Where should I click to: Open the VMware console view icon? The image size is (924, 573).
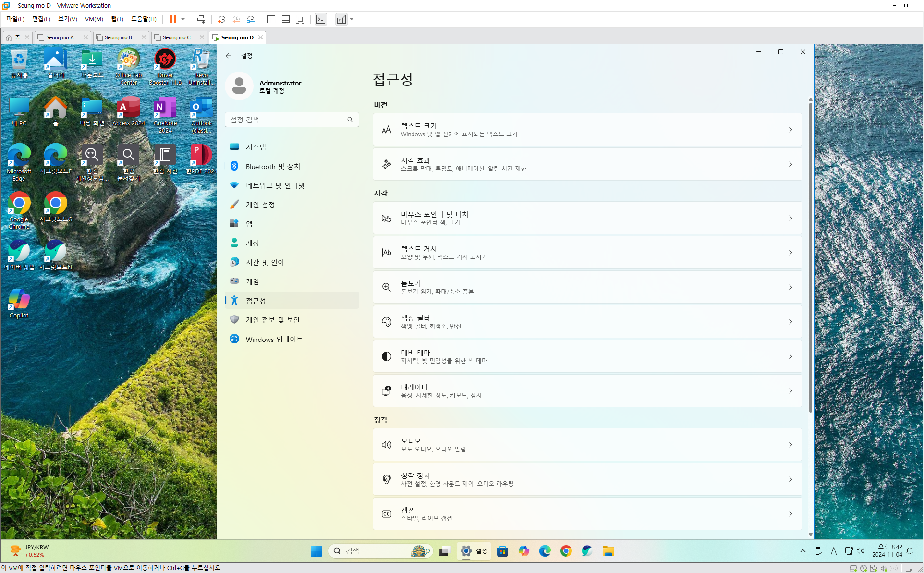(321, 19)
